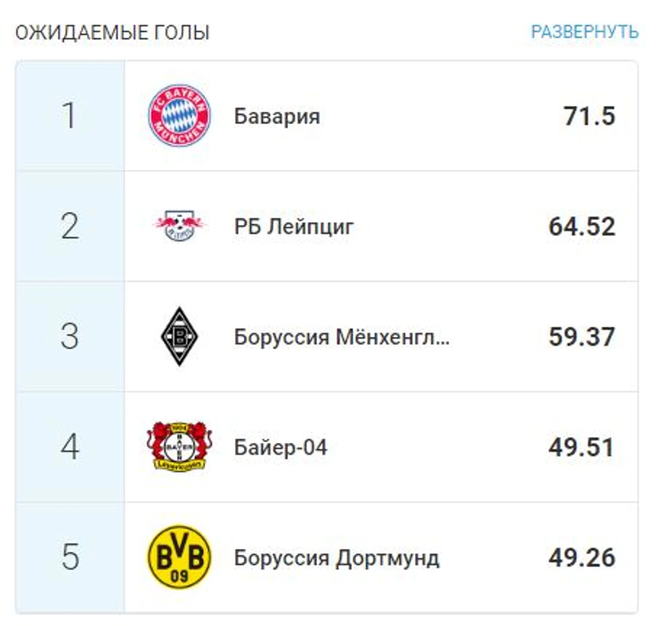The width and height of the screenshot is (672, 626).
Task: Click the 71.5 expected goals value
Action: click(x=589, y=116)
